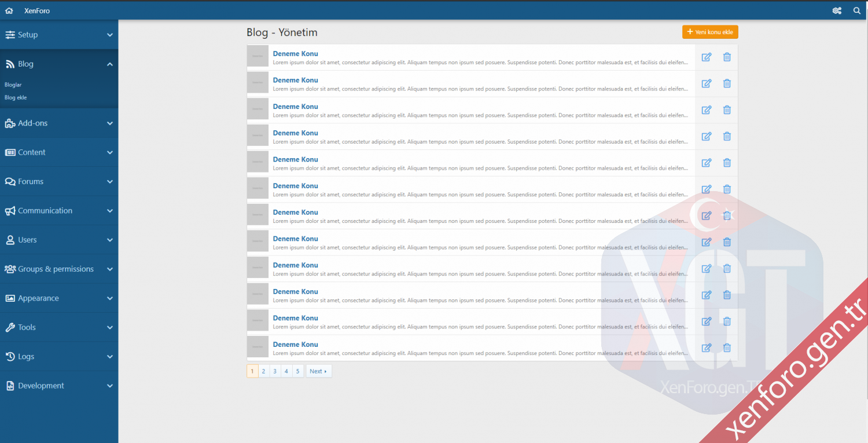868x443 pixels.
Task: Open the search icon in the top bar
Action: (857, 10)
